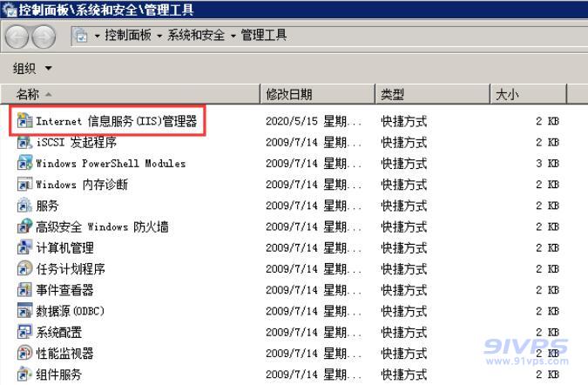
Task: Select the 性能监视器 name text
Action: [x=64, y=353]
